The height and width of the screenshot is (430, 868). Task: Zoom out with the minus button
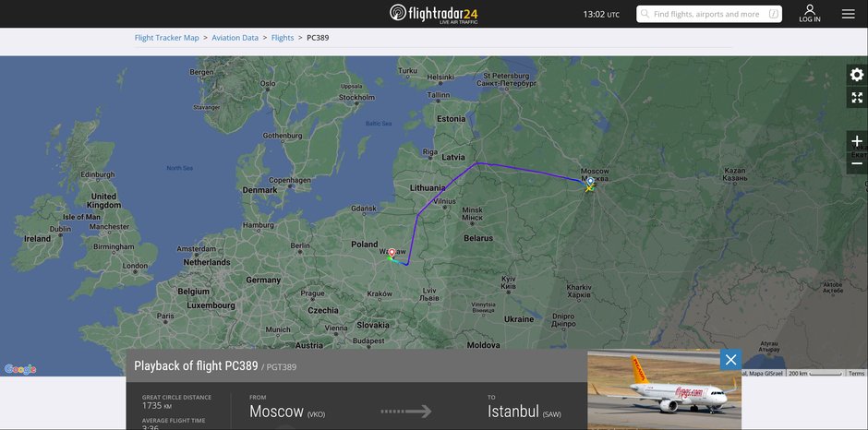tap(857, 163)
